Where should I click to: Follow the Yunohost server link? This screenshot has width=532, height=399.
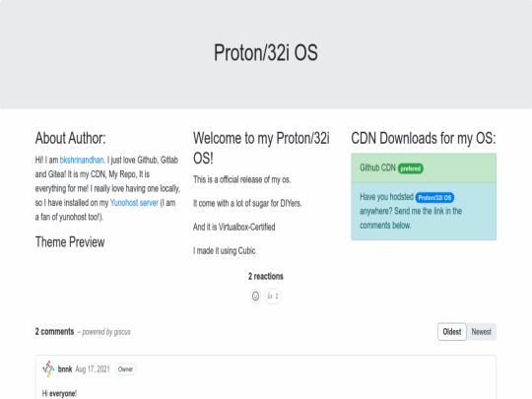[134, 203]
